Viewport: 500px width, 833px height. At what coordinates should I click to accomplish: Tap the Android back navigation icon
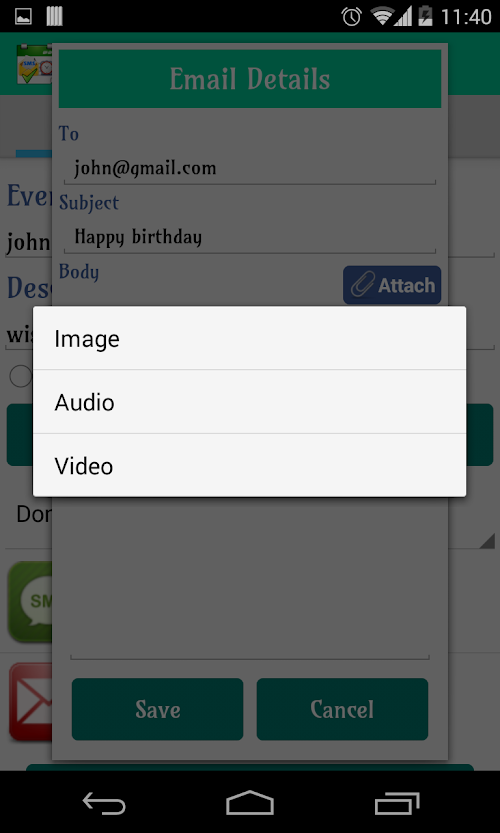click(104, 803)
